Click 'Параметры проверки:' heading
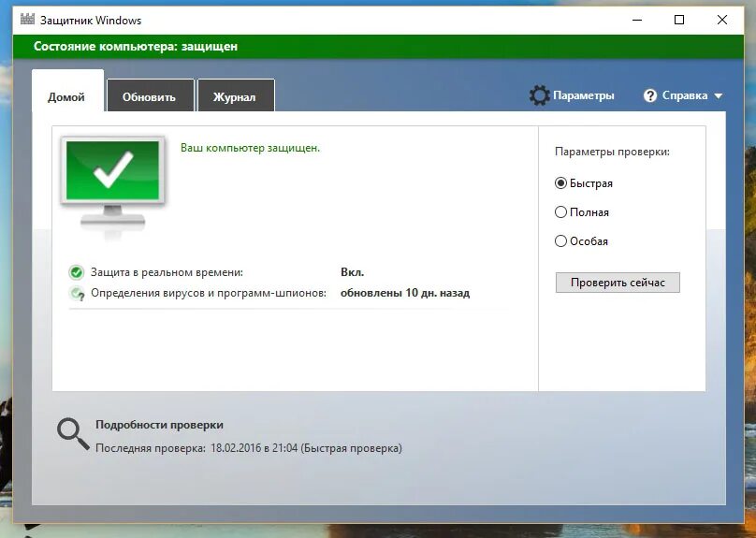The image size is (756, 538). [x=612, y=152]
